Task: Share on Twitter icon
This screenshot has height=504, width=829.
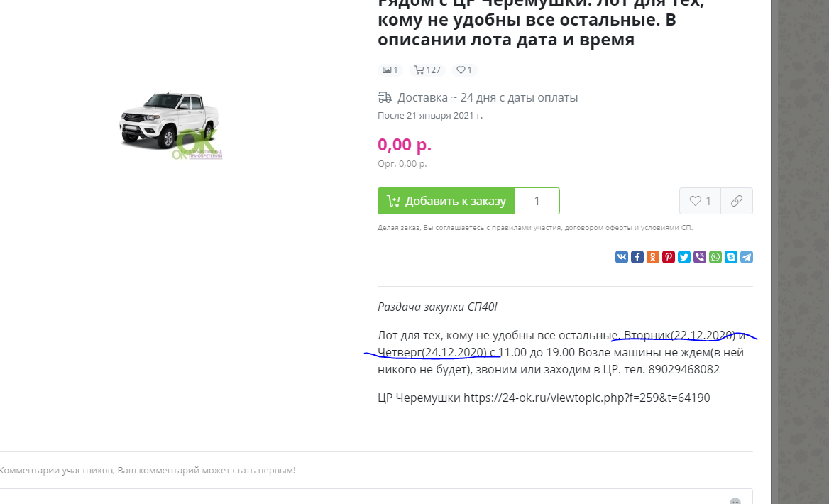Action: pyautogui.click(x=684, y=257)
